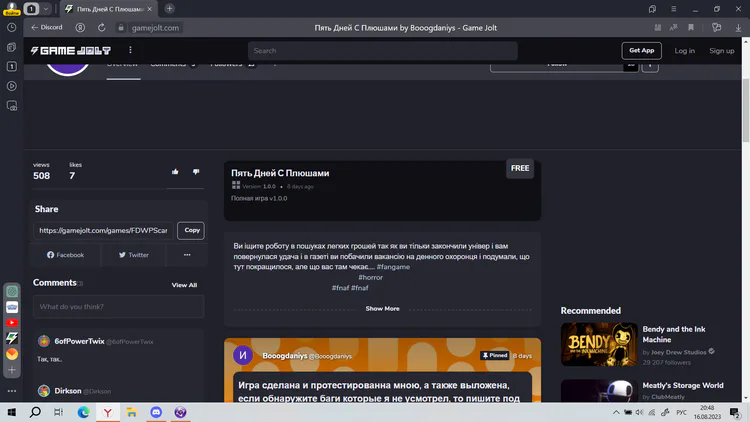The image size is (750, 422).
Task: Open Windows taskbar search
Action: (35, 412)
